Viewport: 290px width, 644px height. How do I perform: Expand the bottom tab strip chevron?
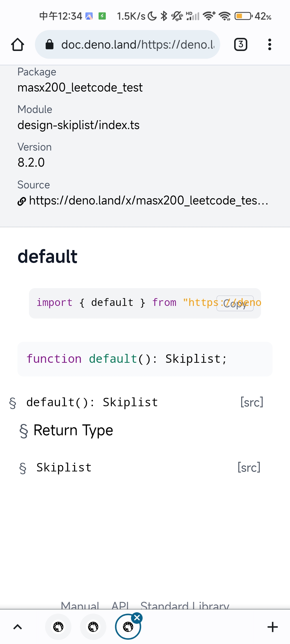18,627
